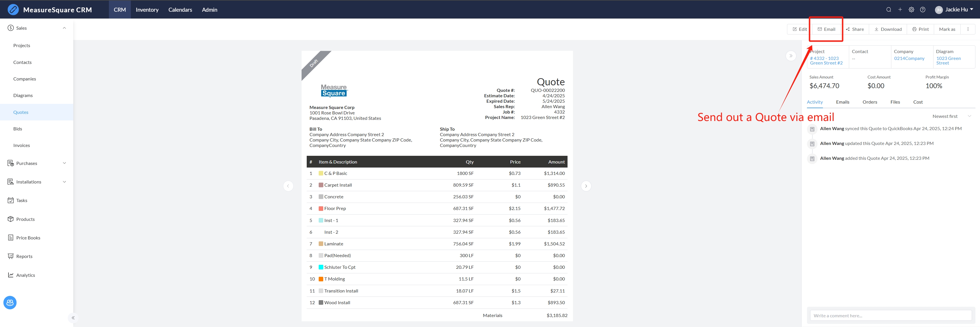Image resolution: width=980 pixels, height=327 pixels.
Task: Open the 0214Company company link
Action: (909, 58)
